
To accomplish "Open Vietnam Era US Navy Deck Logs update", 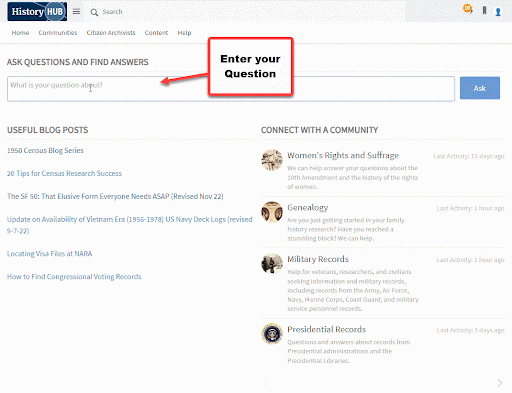I will (x=130, y=225).
